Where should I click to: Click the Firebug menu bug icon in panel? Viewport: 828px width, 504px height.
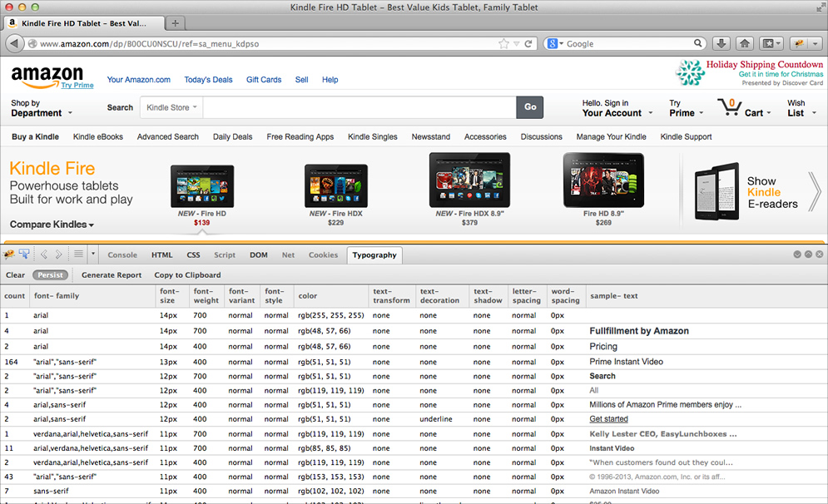pos(9,254)
